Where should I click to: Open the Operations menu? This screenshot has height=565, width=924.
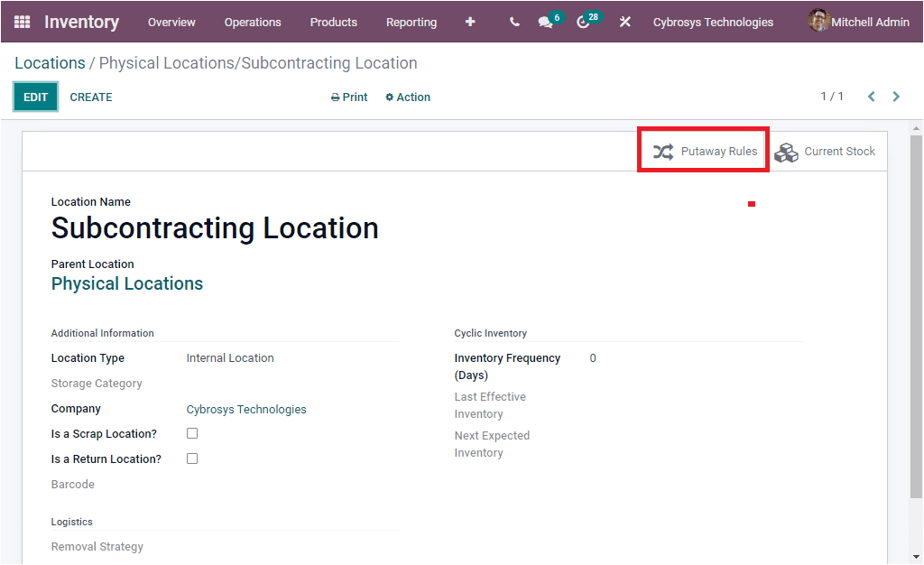click(253, 22)
